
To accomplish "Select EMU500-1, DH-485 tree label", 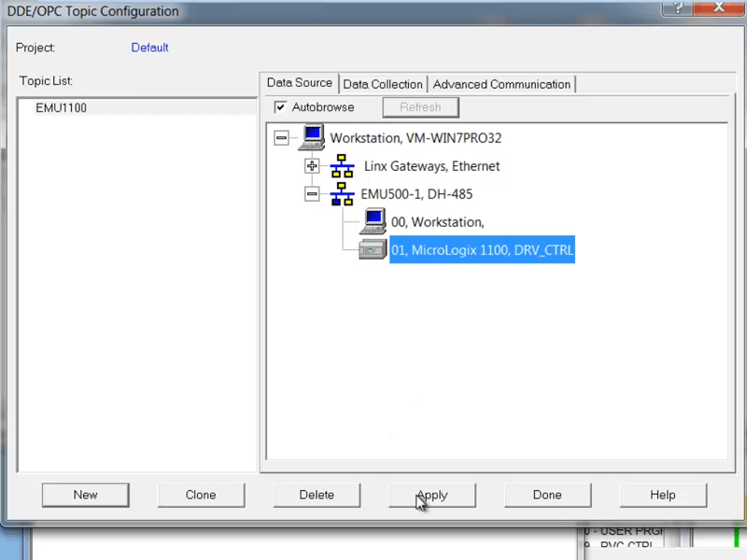I will point(416,194).
